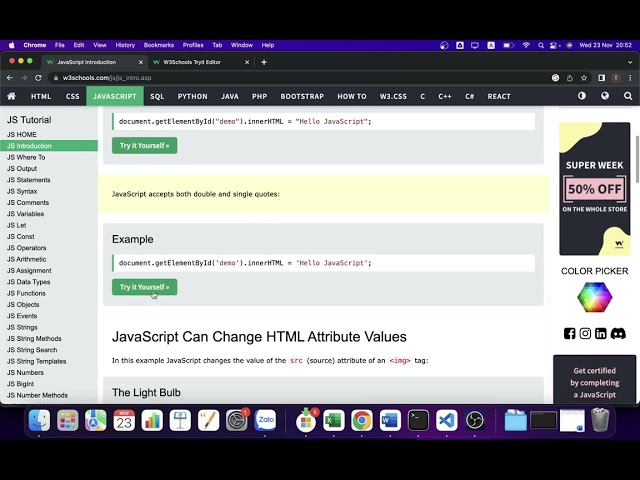Open OBS from the Dock
Screen dimensions: 640x480
point(475,420)
